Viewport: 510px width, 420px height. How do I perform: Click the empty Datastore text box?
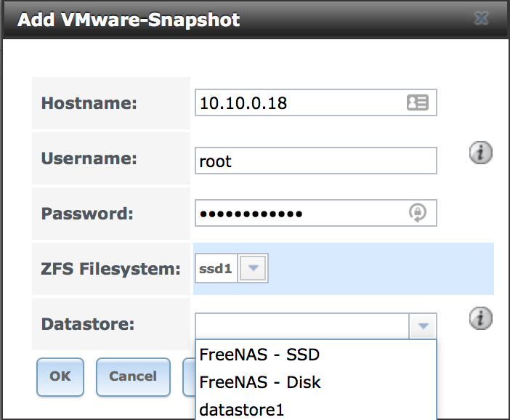[301, 326]
